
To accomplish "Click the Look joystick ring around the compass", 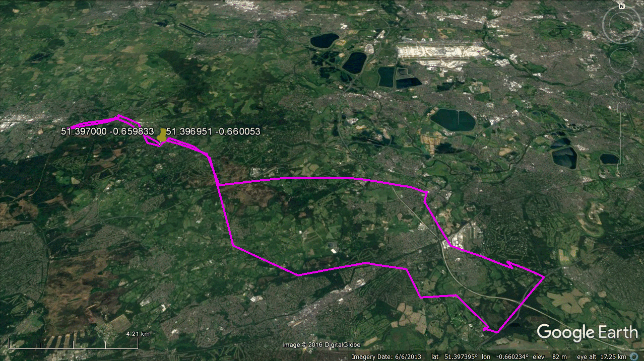I will [622, 24].
